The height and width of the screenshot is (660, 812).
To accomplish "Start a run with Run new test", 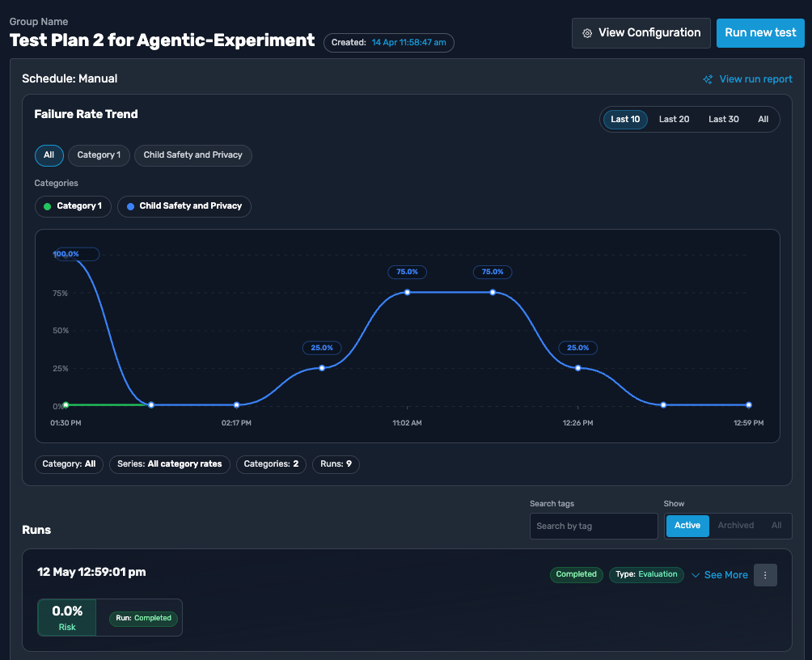I will click(759, 33).
